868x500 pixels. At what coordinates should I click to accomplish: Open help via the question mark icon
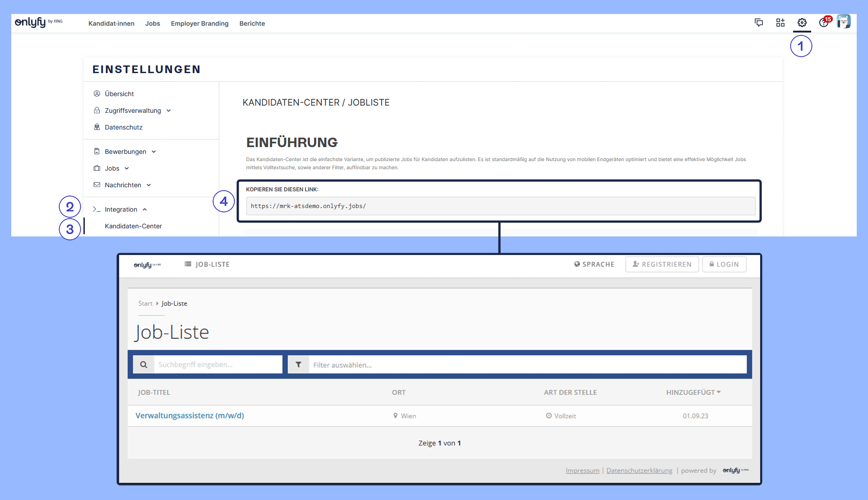pyautogui.click(x=824, y=23)
